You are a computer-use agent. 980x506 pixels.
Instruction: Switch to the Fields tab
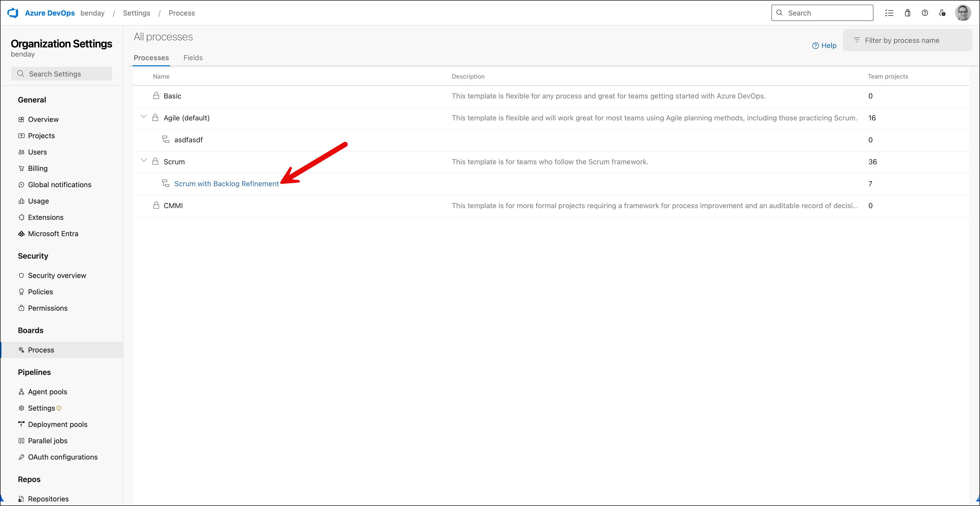(193, 57)
